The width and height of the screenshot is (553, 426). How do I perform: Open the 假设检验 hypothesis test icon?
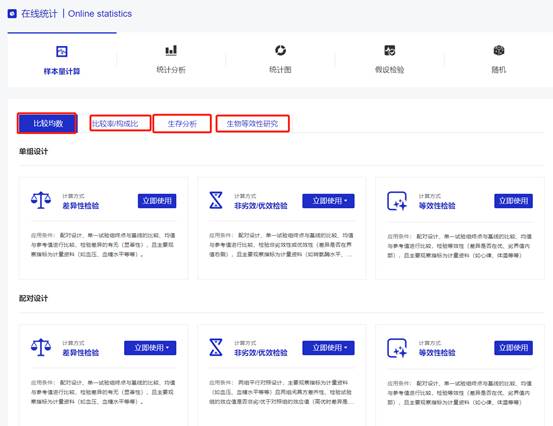pos(390,50)
